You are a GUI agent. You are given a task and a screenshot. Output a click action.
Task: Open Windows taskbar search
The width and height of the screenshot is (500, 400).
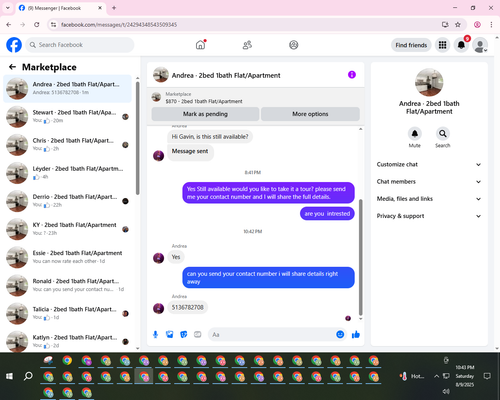(28, 376)
